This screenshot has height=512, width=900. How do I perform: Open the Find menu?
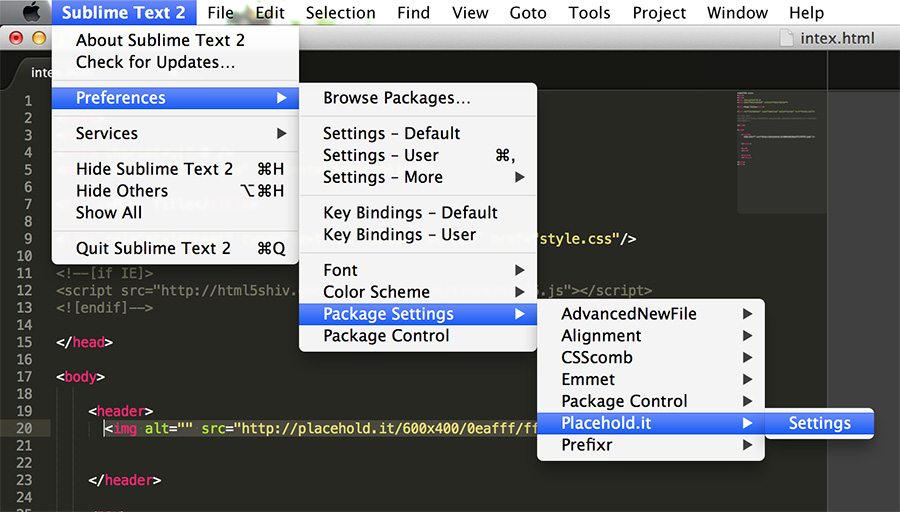click(413, 12)
